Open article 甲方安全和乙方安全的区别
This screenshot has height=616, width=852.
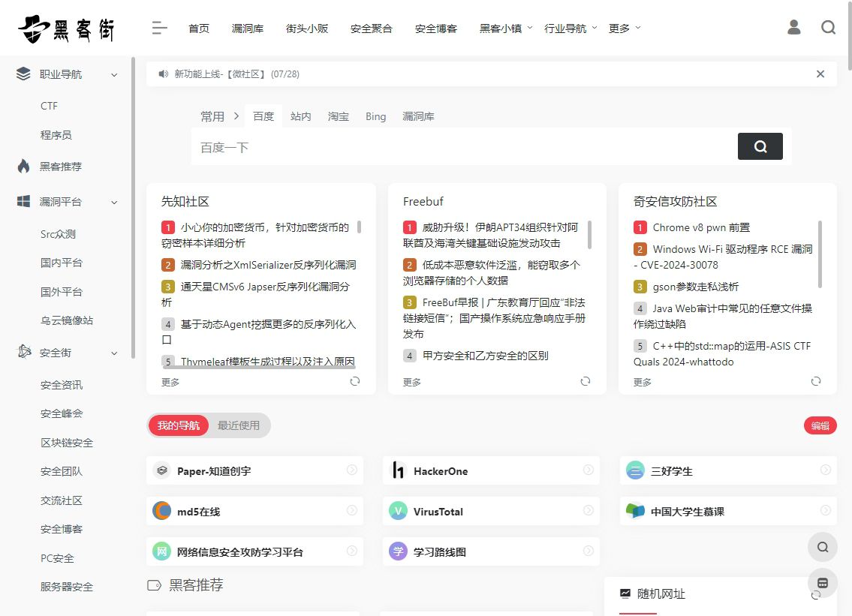click(x=485, y=355)
